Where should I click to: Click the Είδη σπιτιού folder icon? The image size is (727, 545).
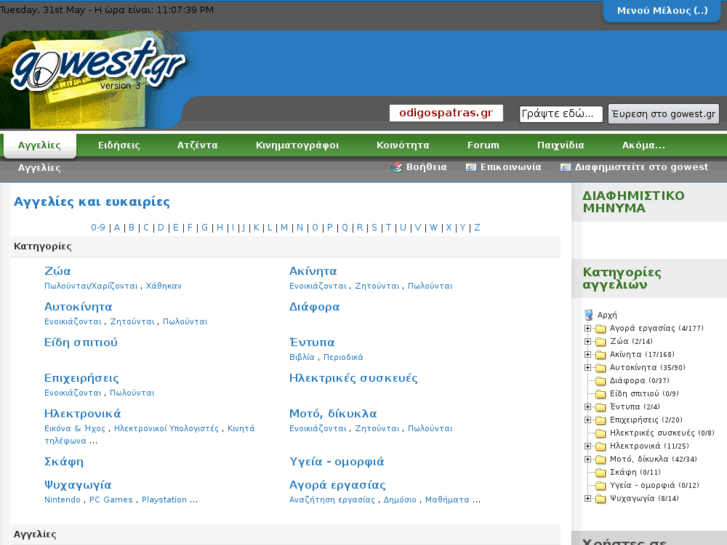pos(600,394)
